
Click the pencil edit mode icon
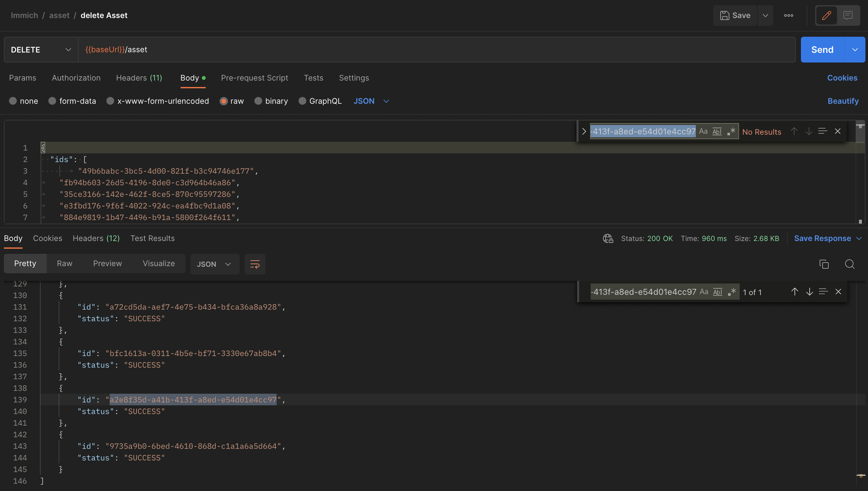pos(826,15)
